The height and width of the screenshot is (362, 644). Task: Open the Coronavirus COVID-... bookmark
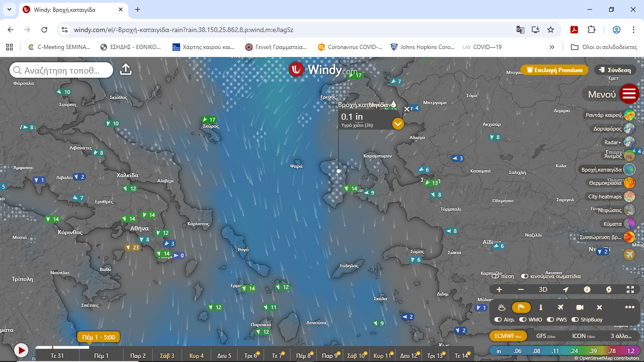tap(350, 47)
